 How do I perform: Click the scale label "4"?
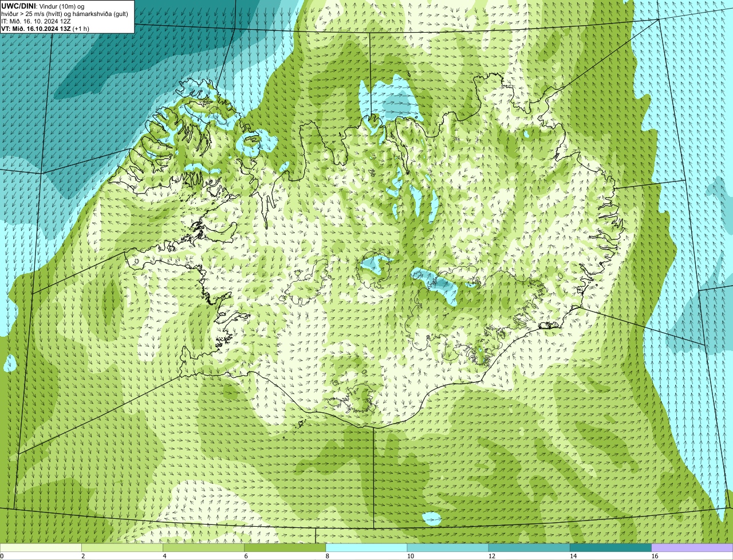click(x=164, y=556)
